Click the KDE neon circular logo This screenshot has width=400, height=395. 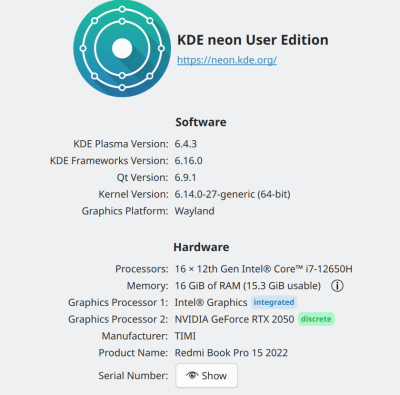click(x=122, y=48)
